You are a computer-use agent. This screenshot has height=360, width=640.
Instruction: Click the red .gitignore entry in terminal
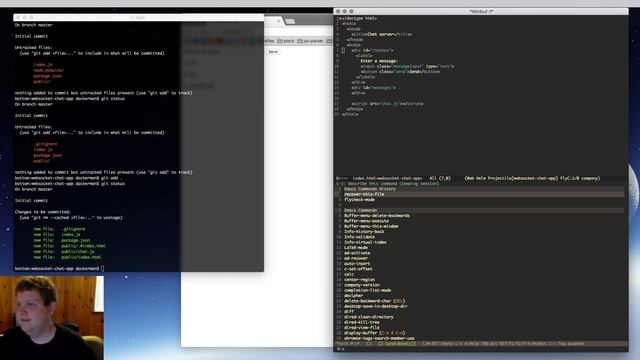point(45,144)
